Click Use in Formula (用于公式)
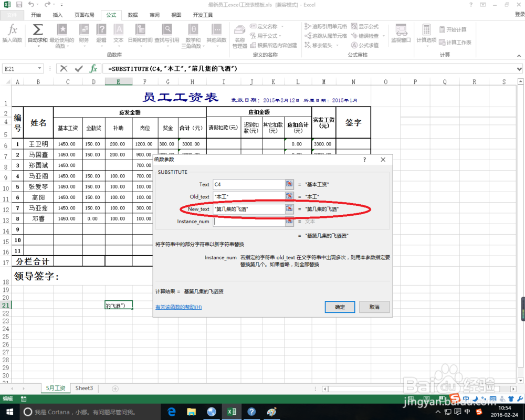Viewport: 525px width, 420px height. (x=266, y=36)
